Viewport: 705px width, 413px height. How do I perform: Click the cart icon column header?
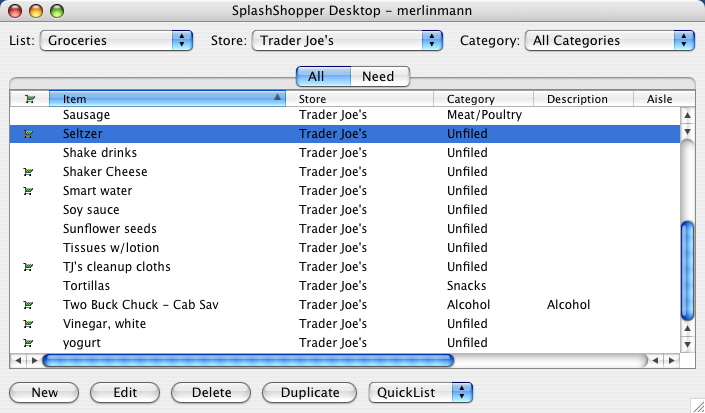[x=28, y=99]
